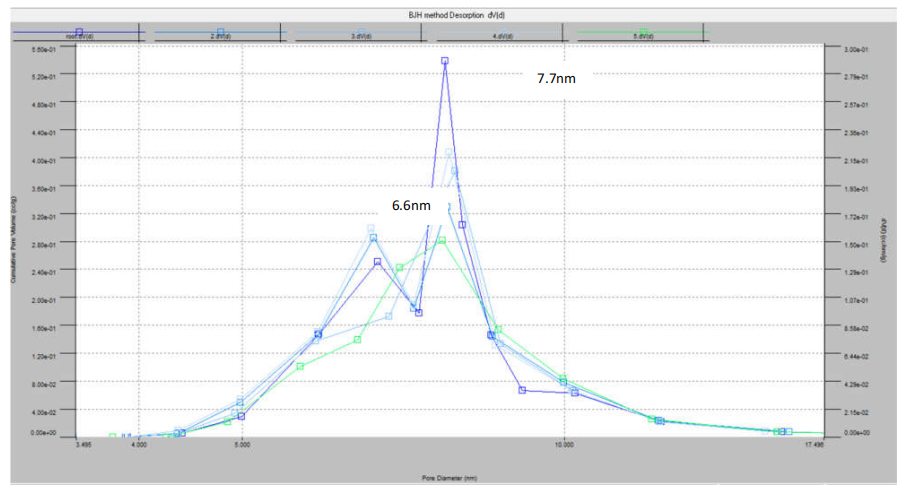Click the 6.6nm annotation label
The image size is (906, 491).
pos(410,206)
